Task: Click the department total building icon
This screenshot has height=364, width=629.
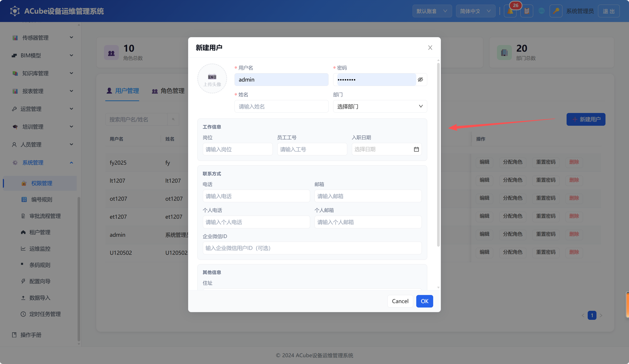Action: tap(504, 53)
